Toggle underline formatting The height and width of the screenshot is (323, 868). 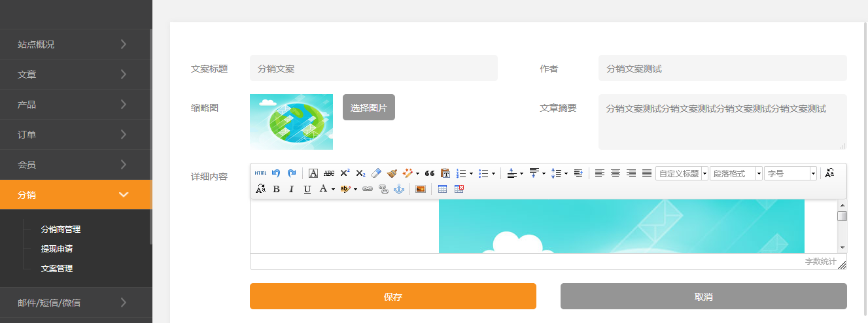tap(307, 189)
